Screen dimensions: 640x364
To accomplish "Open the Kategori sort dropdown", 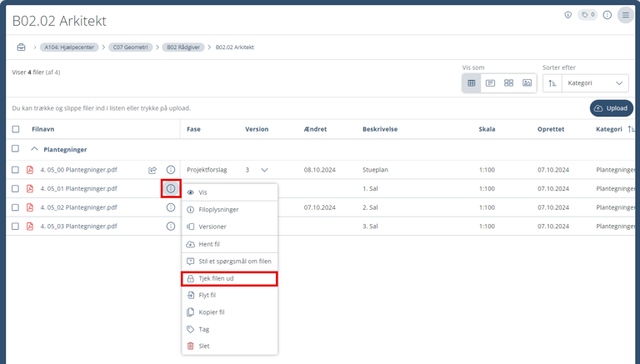I will pyautogui.click(x=595, y=83).
